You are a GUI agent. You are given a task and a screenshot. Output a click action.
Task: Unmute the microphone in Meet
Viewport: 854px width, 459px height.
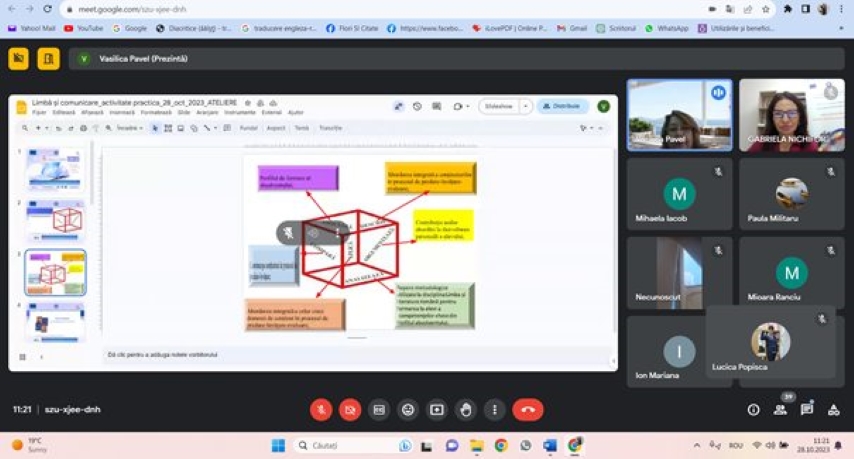tap(321, 409)
